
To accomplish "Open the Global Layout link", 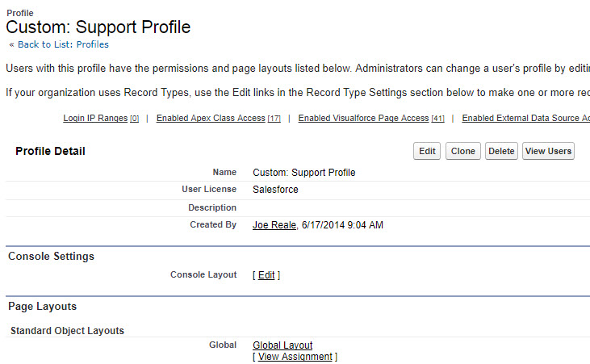I will [x=282, y=345].
